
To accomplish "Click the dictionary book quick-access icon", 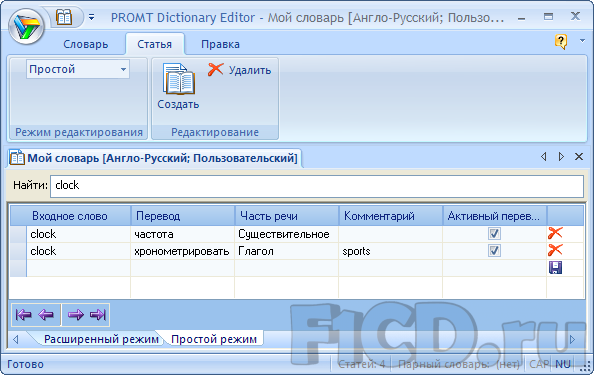I will [64, 17].
